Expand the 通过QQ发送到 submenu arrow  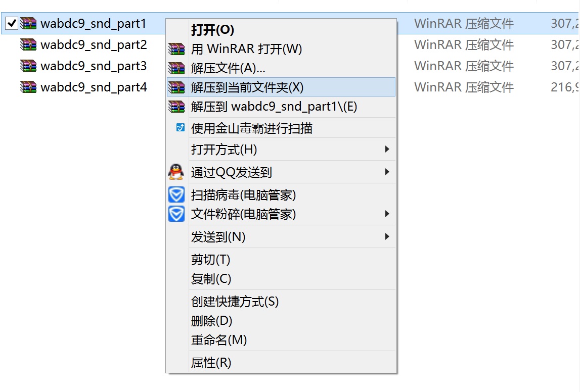coord(387,172)
